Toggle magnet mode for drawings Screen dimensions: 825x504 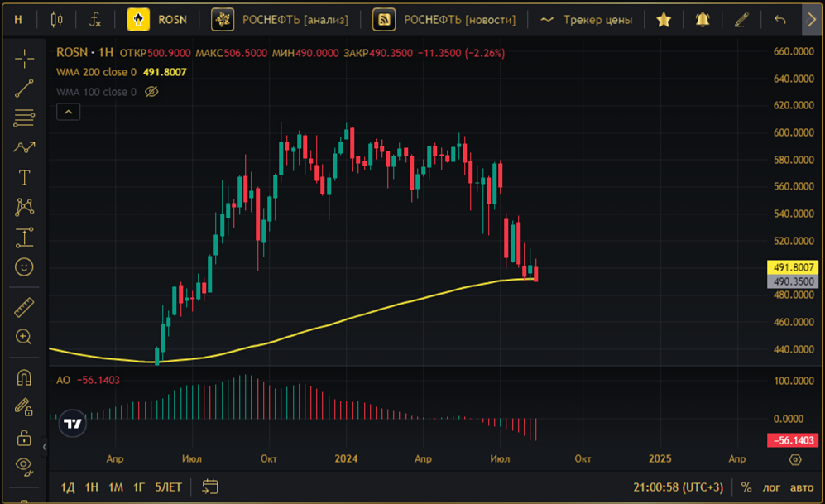[x=24, y=377]
